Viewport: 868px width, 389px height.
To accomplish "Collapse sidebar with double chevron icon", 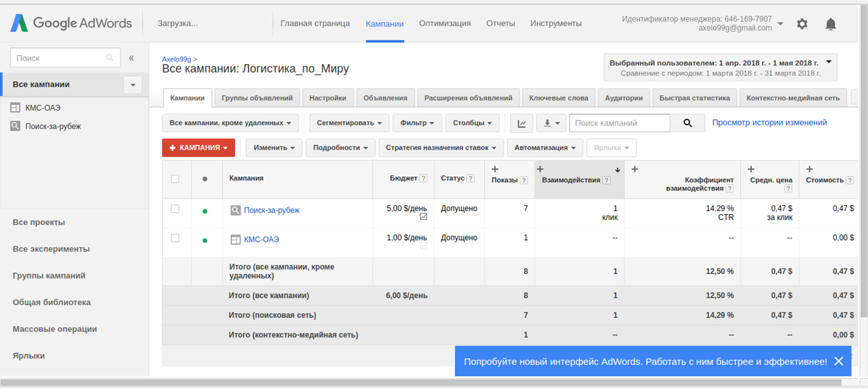I will (132, 58).
